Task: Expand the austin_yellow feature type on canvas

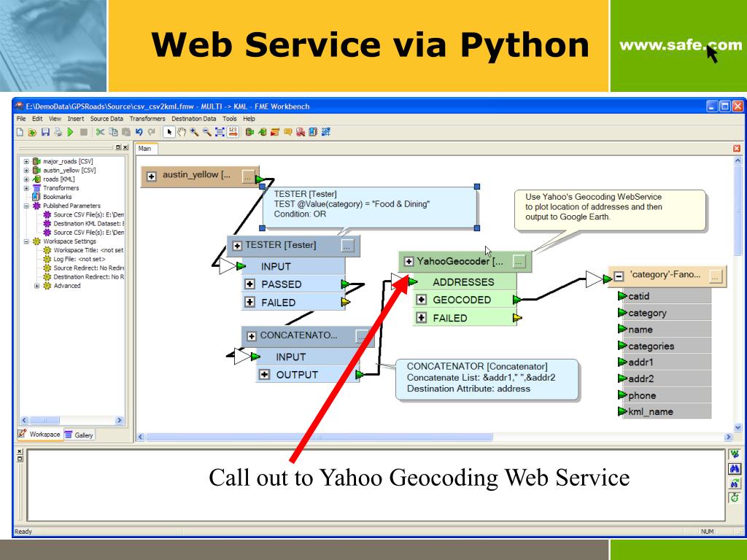Action: tap(152, 176)
